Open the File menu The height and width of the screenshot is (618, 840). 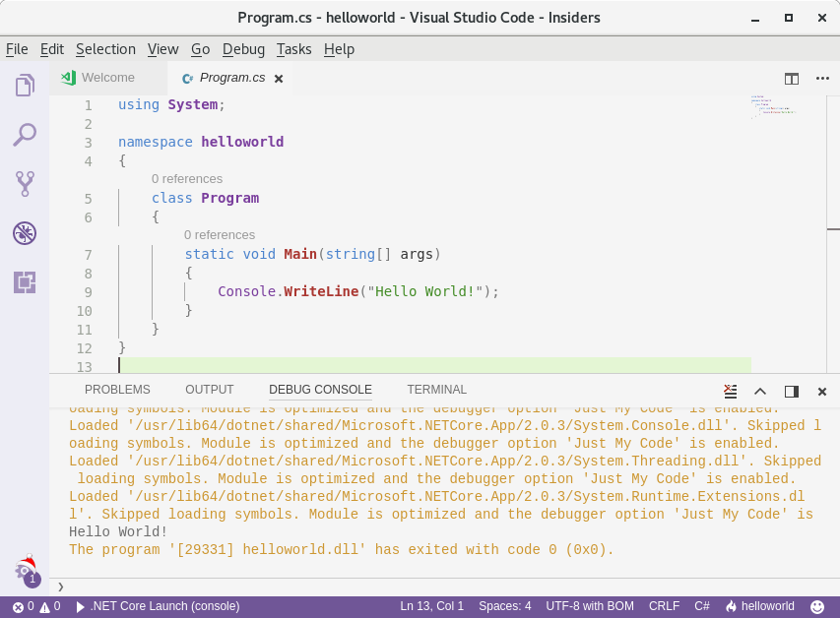coord(17,49)
